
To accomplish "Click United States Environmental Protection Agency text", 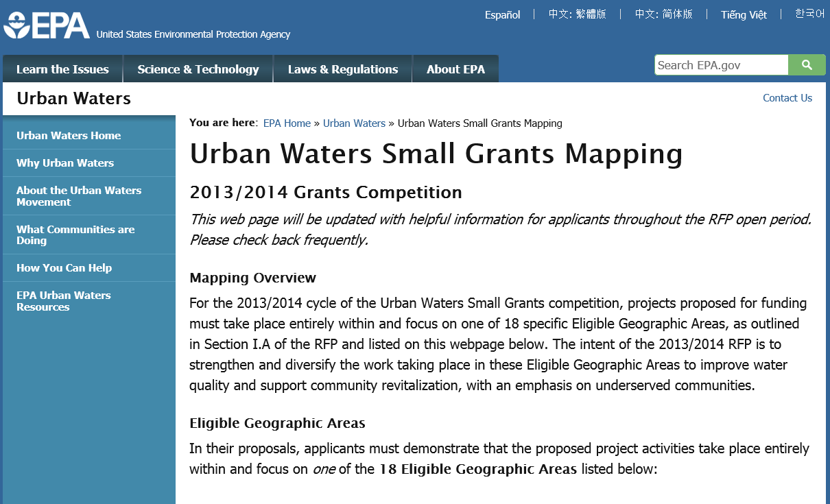I will (193, 34).
